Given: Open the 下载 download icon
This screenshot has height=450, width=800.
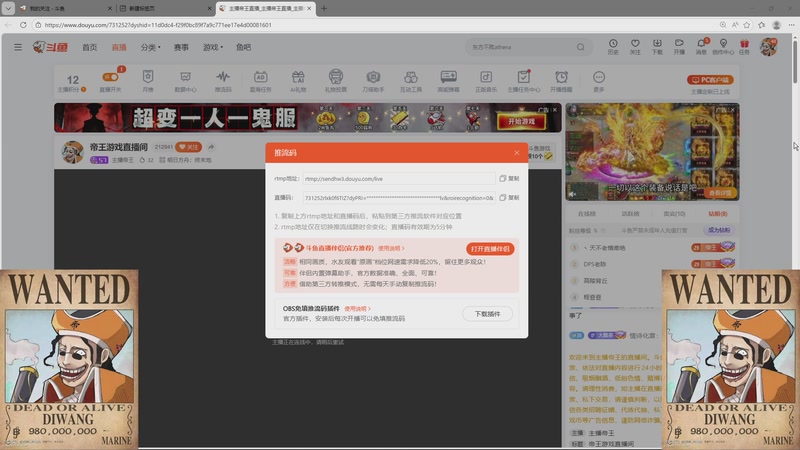Looking at the screenshot, I should 657,46.
